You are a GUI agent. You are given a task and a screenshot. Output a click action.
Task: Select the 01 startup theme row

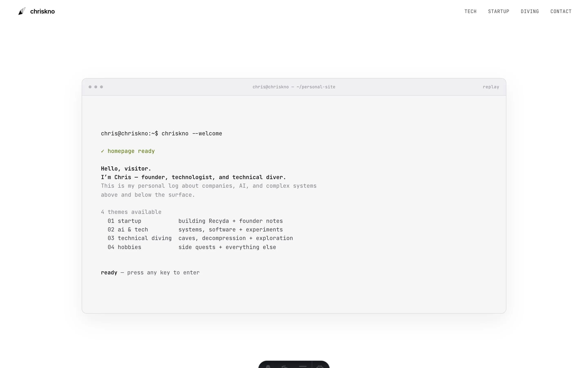195,221
